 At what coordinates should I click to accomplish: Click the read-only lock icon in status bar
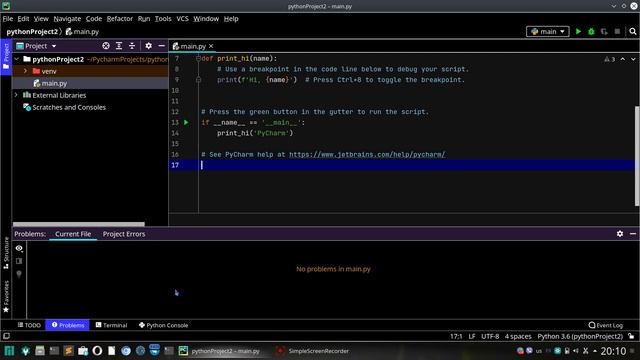point(631,336)
